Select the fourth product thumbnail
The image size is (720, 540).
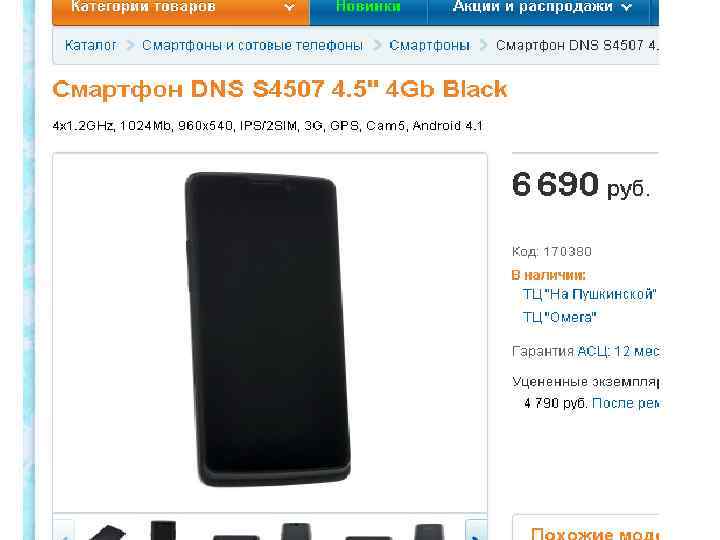coord(296,531)
